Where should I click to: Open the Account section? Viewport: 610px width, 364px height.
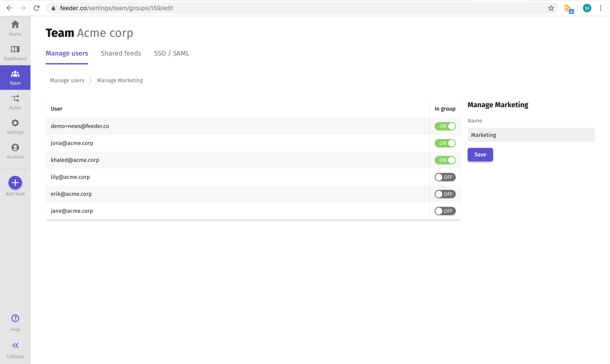pos(15,151)
